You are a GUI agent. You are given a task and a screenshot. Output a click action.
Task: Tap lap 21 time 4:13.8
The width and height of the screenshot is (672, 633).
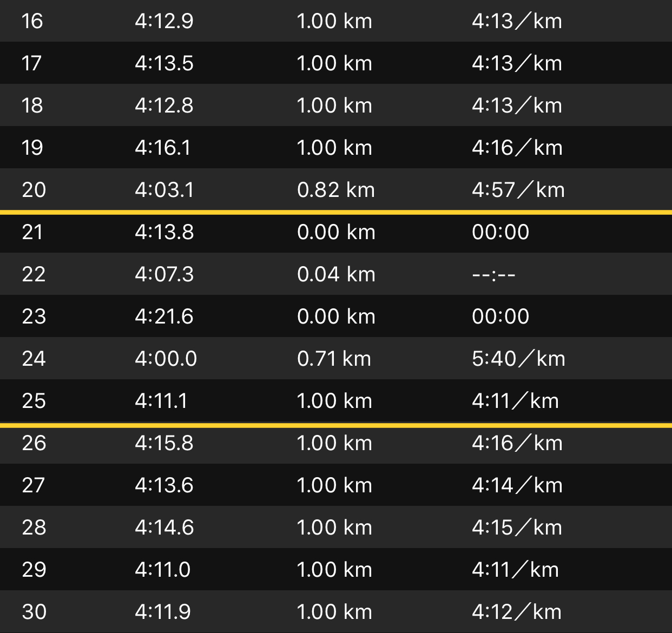tap(164, 232)
